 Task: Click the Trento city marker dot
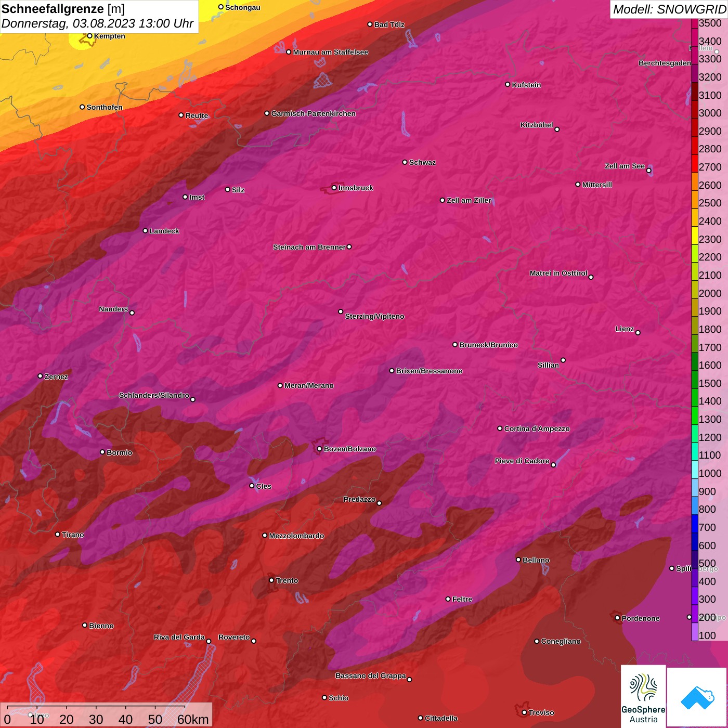tap(271, 580)
